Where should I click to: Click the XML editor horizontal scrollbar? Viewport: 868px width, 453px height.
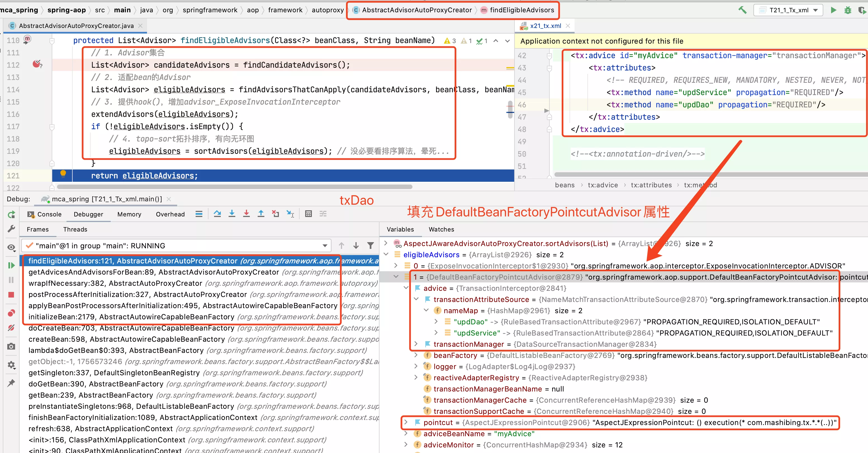click(x=711, y=174)
